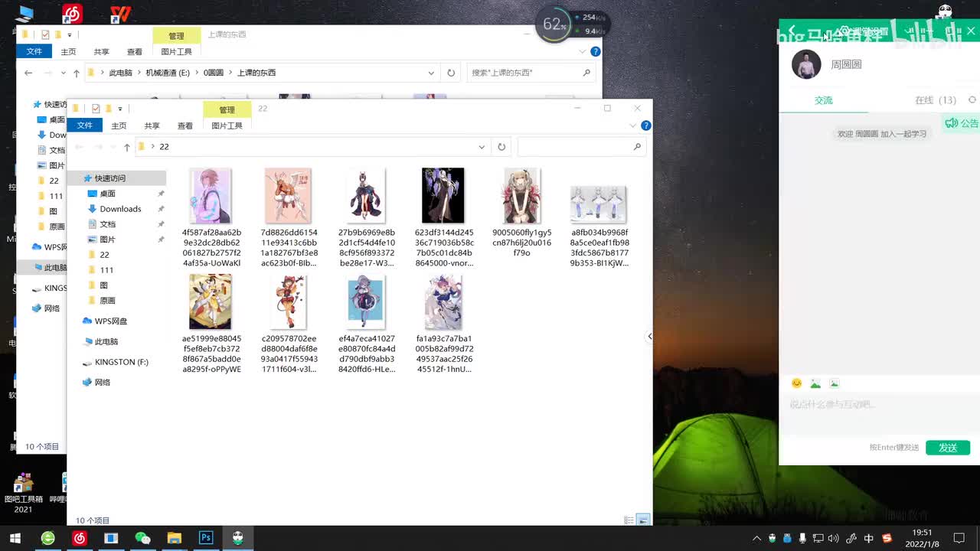Screen dimensions: 980x551
Task: Switch to details view in the 22 window
Action: tap(629, 520)
